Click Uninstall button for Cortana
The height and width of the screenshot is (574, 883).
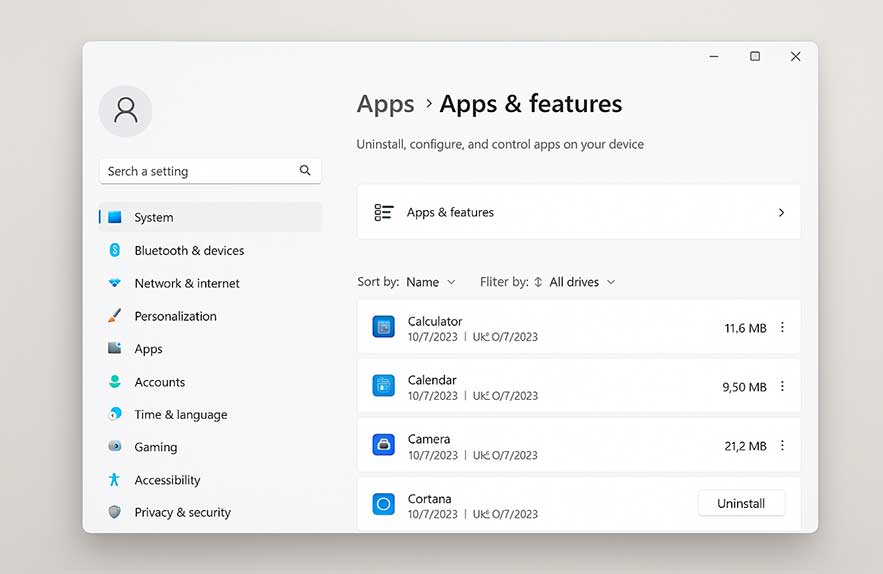click(741, 503)
